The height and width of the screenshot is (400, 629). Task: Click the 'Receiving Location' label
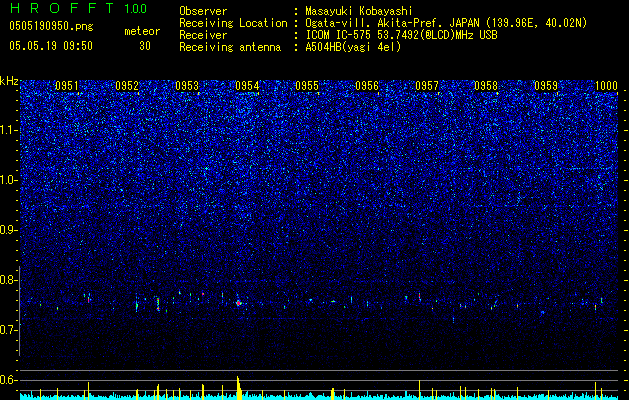(x=233, y=23)
